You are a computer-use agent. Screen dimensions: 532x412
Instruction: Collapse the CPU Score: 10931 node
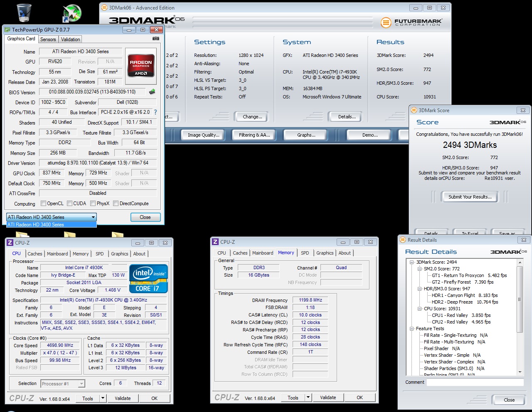tap(419, 309)
